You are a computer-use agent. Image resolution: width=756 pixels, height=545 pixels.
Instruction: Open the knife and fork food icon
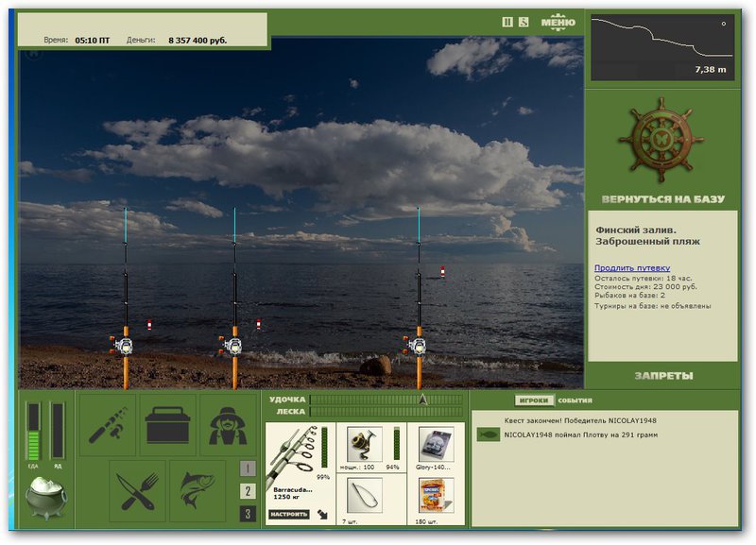pos(137,491)
